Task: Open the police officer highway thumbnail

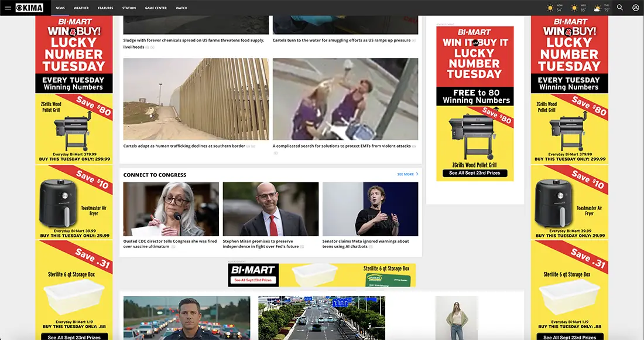Action: tap(186, 318)
